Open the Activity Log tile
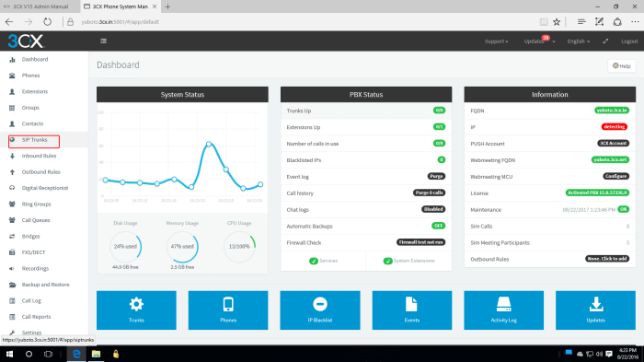This screenshot has width=644, height=362. pyautogui.click(x=504, y=310)
